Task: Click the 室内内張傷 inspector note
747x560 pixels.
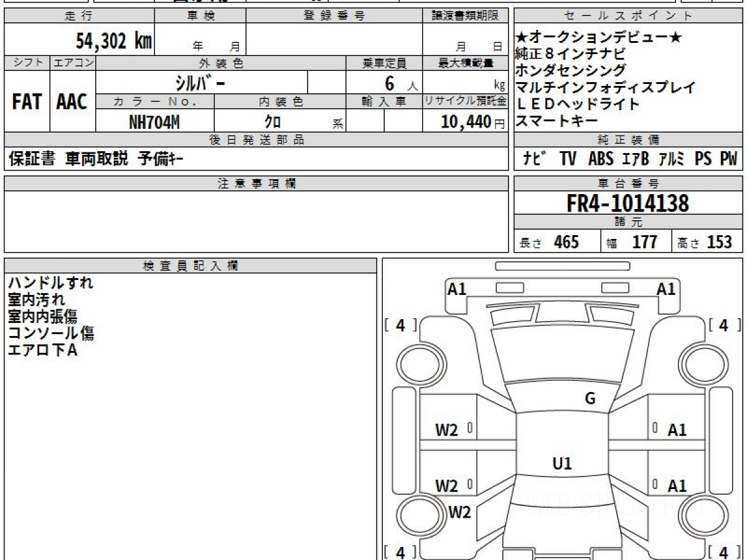Action: point(43,317)
